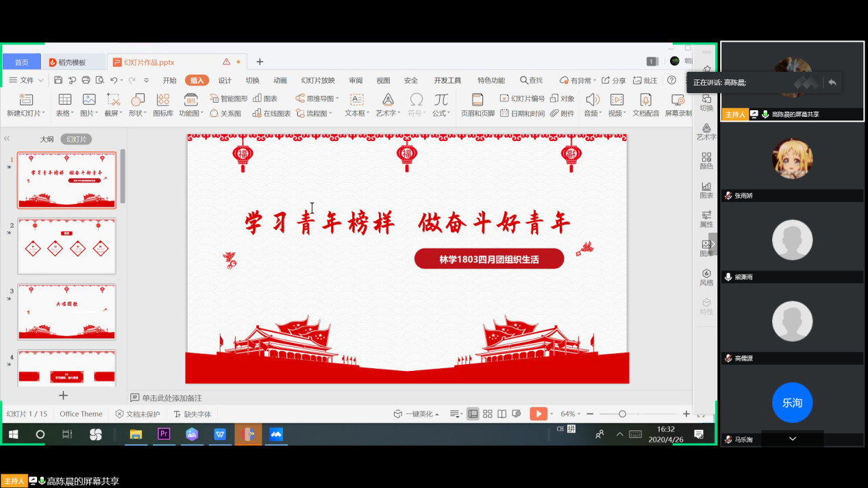Click 单击此处添加备注 notes field
The width and height of the screenshot is (868, 488).
click(x=172, y=398)
